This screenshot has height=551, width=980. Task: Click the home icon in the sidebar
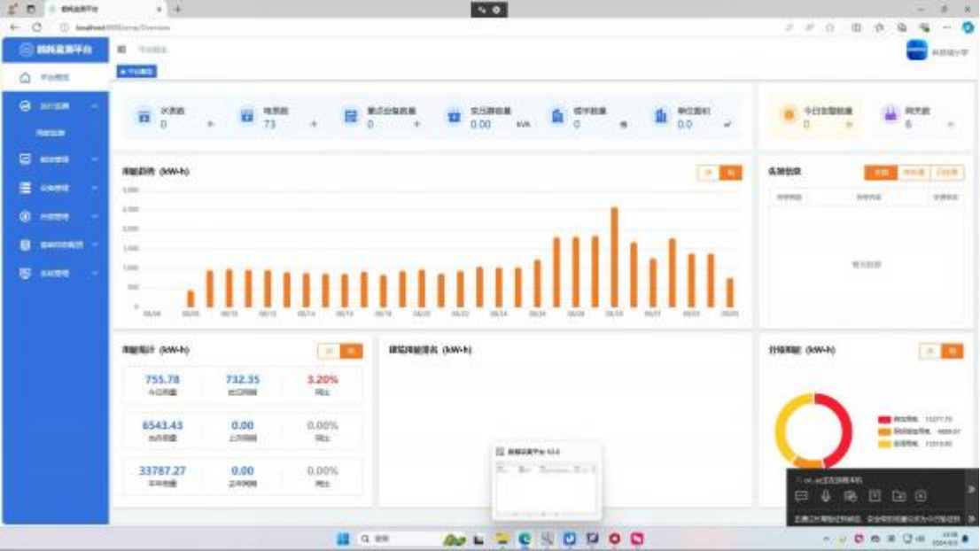[26, 78]
